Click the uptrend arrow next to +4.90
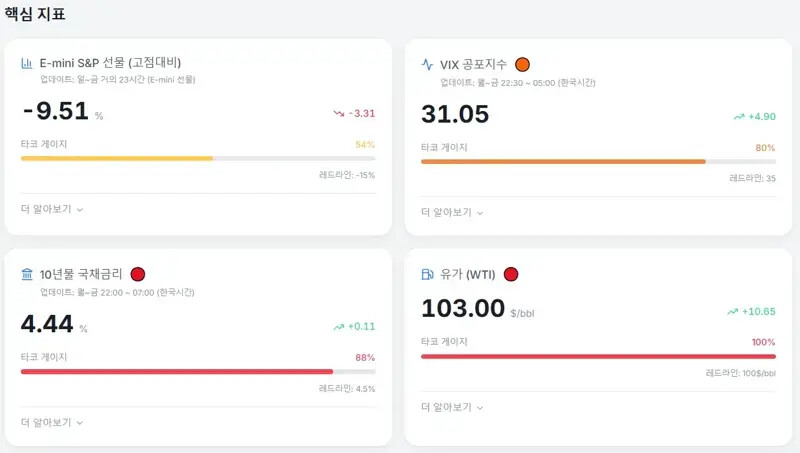The height and width of the screenshot is (453, 800). [x=738, y=116]
